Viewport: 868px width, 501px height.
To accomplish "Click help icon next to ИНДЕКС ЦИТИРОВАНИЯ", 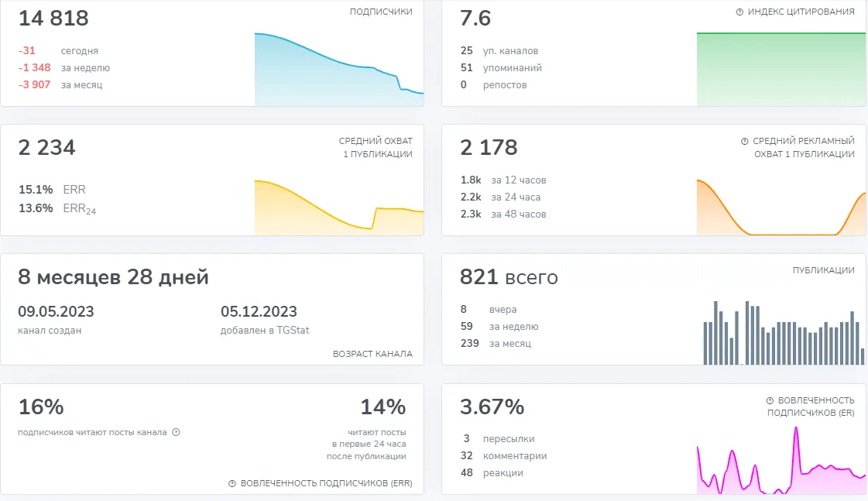I will tap(739, 12).
